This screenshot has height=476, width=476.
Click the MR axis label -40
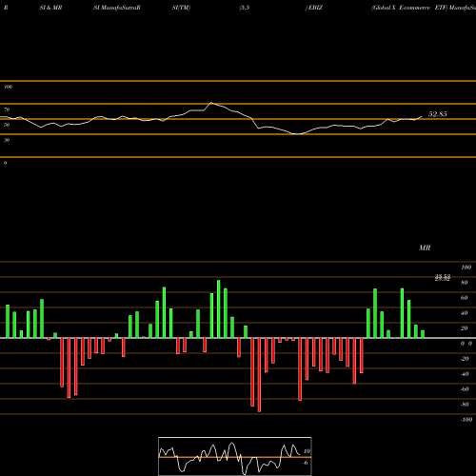point(465,374)
